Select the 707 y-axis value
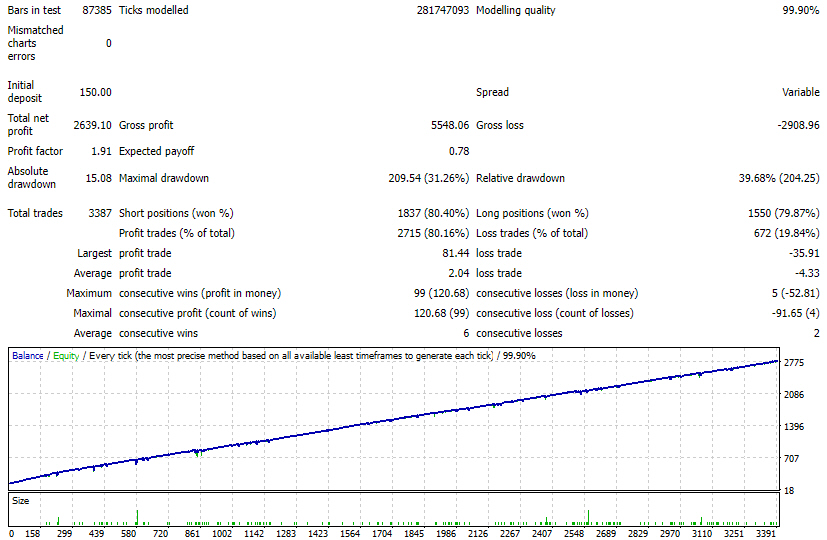This screenshot has height=540, width=827. click(x=792, y=459)
